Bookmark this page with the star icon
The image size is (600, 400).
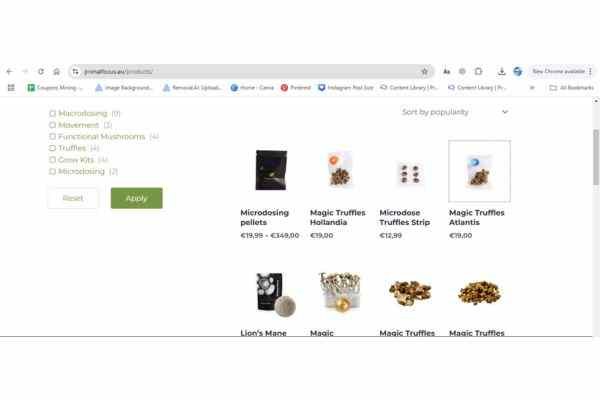pos(424,72)
